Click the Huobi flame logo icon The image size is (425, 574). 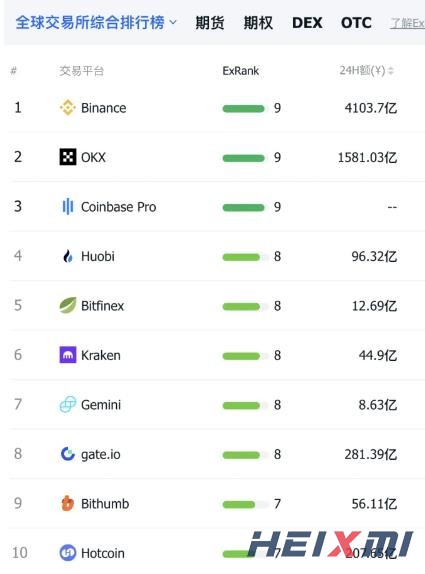[x=68, y=256]
